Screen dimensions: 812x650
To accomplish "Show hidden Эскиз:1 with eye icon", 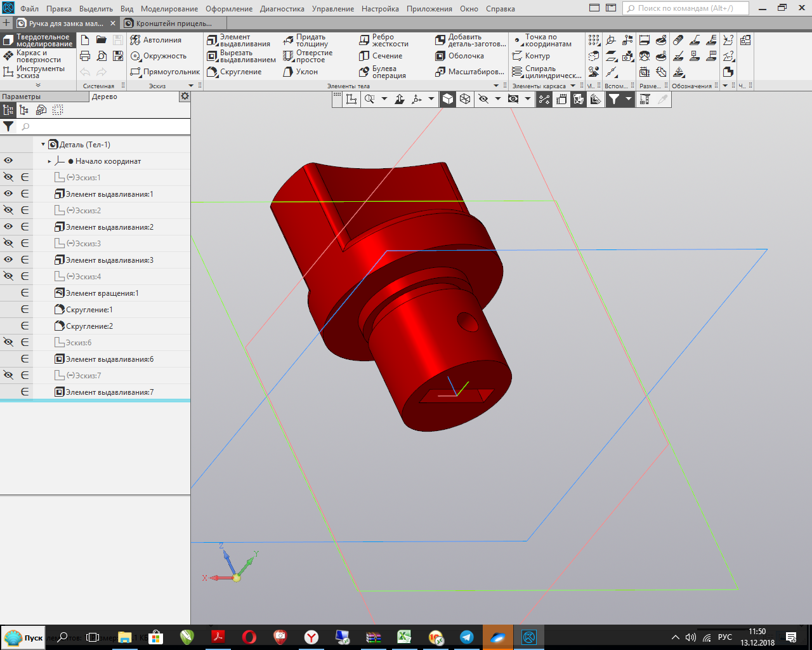I will coord(8,177).
